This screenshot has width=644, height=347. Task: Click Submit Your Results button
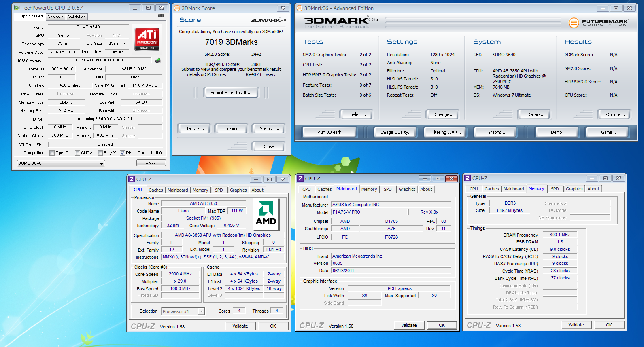232,93
